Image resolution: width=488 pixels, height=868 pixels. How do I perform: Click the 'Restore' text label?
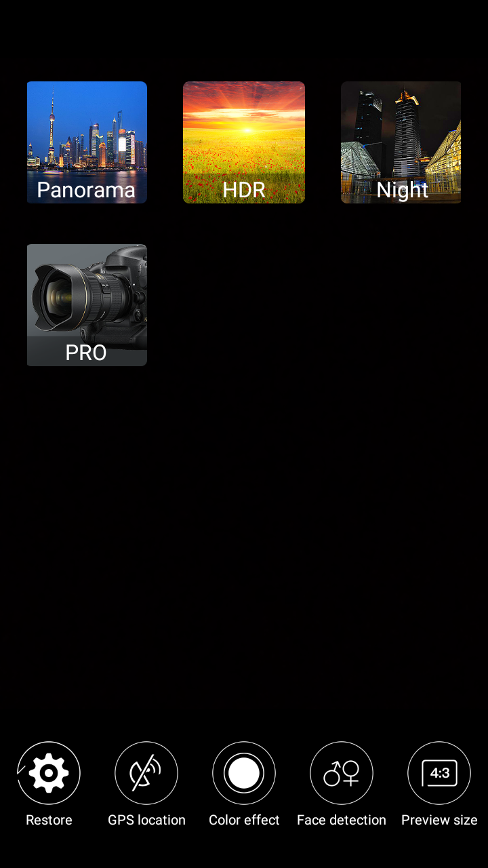pyautogui.click(x=49, y=820)
